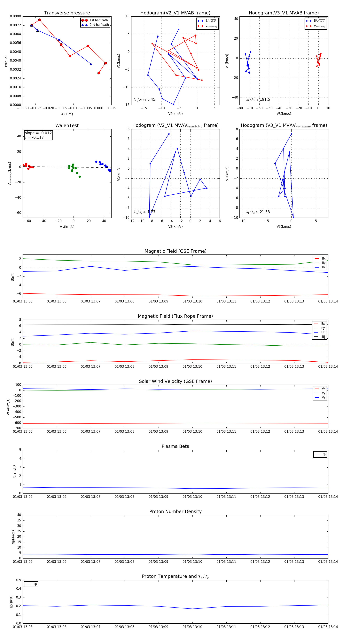Click the "Bx'" legend entry in flux rope plot
The width and height of the screenshot is (351, 644).
[320, 324]
